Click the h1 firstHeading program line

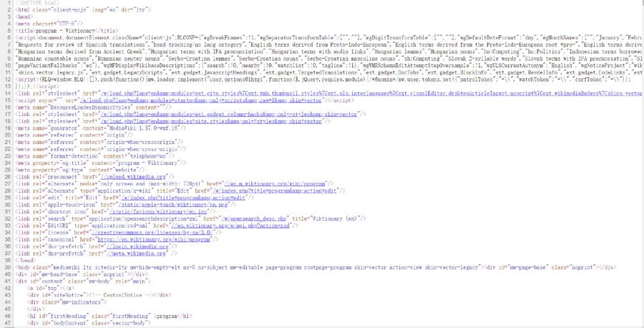click(x=109, y=316)
